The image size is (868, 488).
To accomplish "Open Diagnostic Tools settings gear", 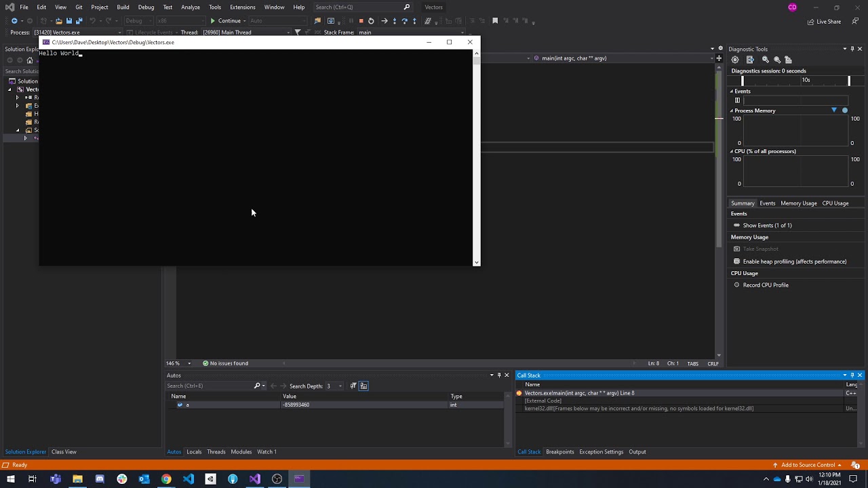I will (x=735, y=60).
